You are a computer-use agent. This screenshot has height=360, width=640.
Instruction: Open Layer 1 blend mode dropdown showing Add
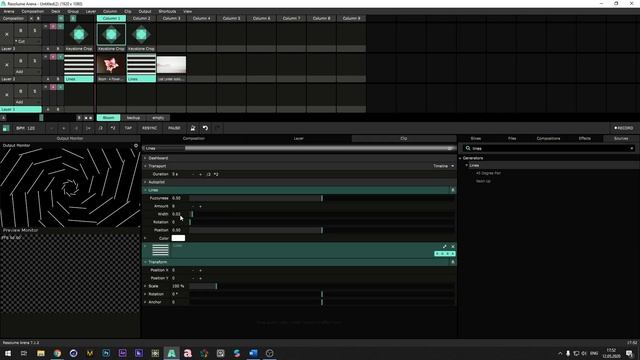[27, 102]
